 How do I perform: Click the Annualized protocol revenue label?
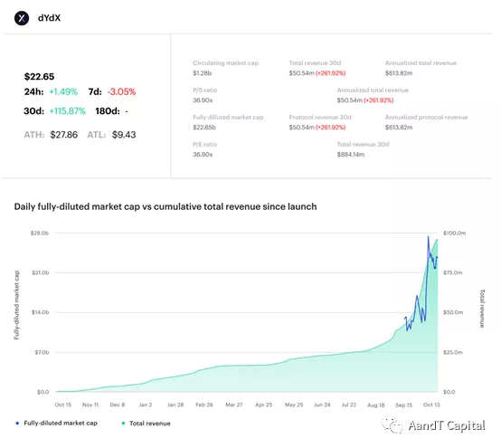pyautogui.click(x=427, y=118)
